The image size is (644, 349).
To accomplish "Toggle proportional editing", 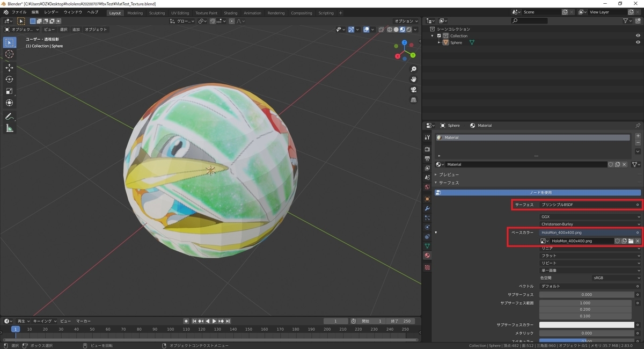I will click(232, 21).
